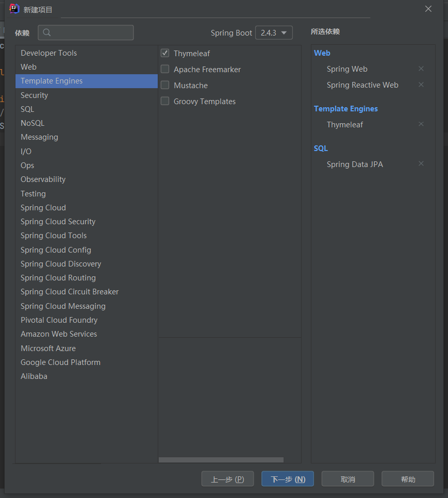Tick the Groovy Templates checkbox

165,101
